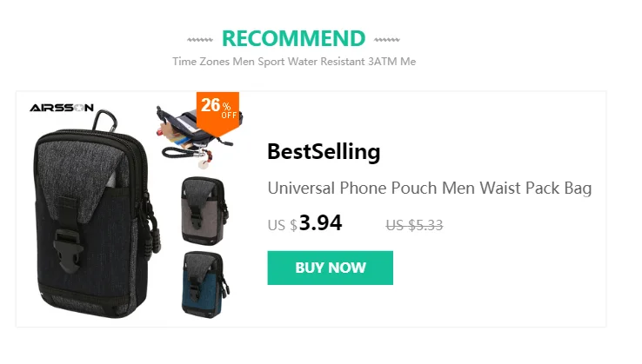The image size is (642, 364).
Task: Click the zipper pull on black pouch
Action: click(154, 233)
